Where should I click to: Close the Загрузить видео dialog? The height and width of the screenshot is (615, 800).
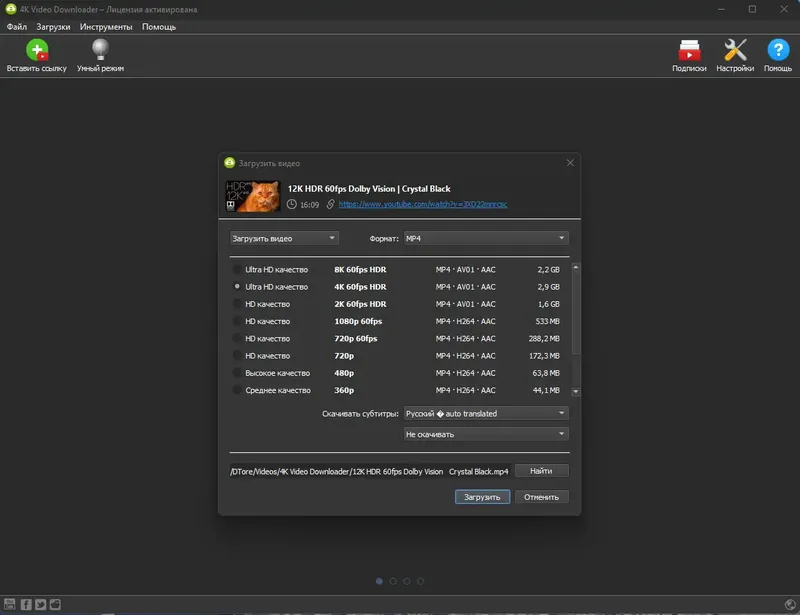(570, 163)
